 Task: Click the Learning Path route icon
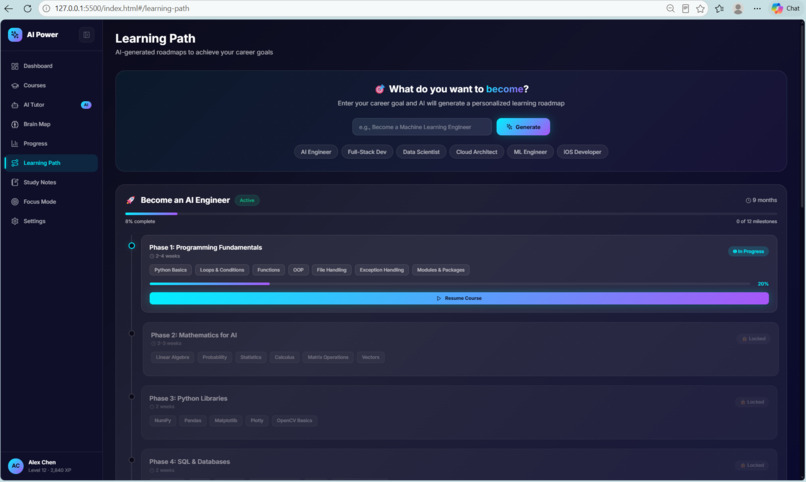click(x=15, y=163)
